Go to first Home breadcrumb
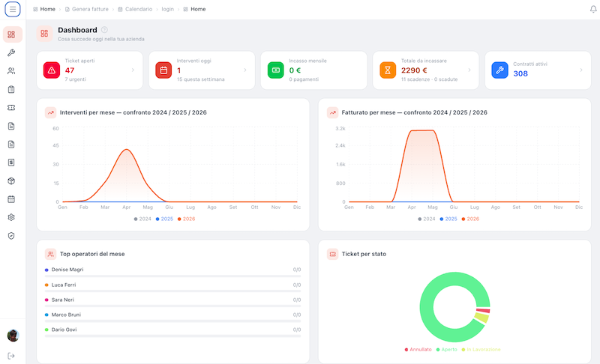This screenshot has width=600, height=364. pyautogui.click(x=44, y=9)
